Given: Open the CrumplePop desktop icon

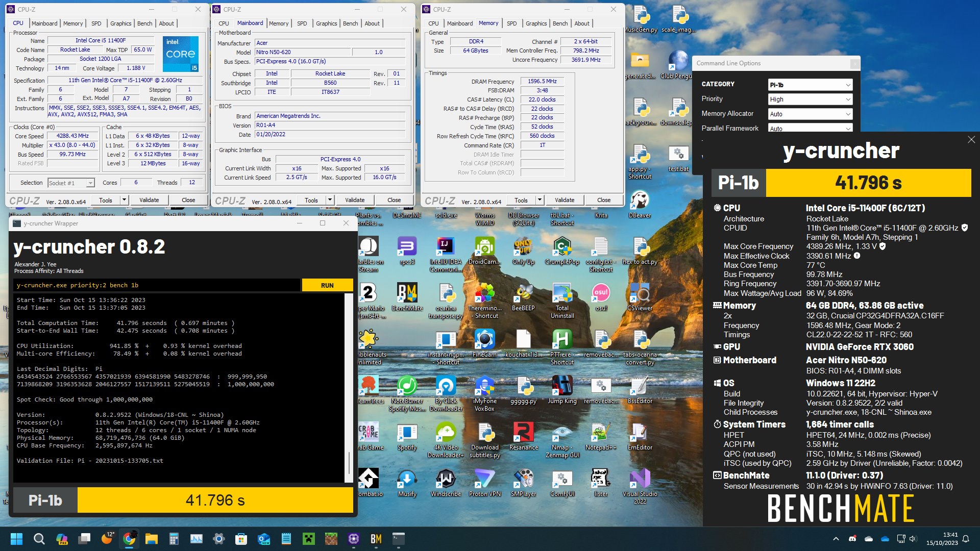Looking at the screenshot, I should click(562, 251).
